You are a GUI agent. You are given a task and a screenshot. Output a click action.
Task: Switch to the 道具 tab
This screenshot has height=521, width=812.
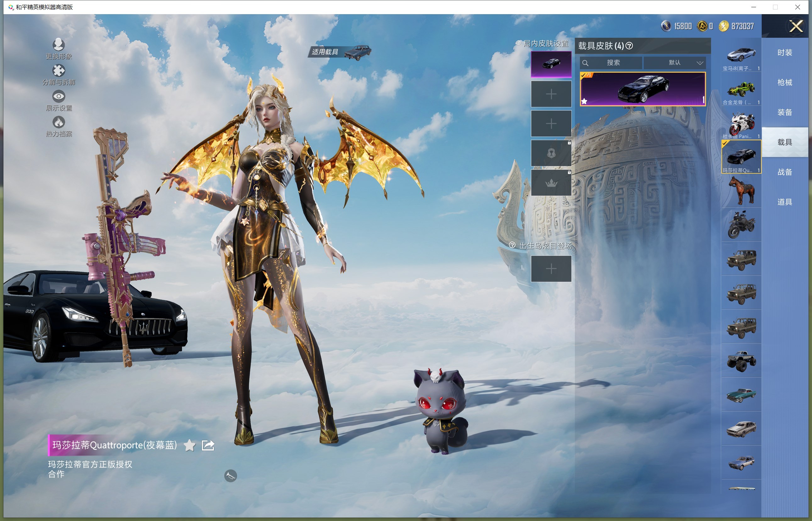pos(785,202)
